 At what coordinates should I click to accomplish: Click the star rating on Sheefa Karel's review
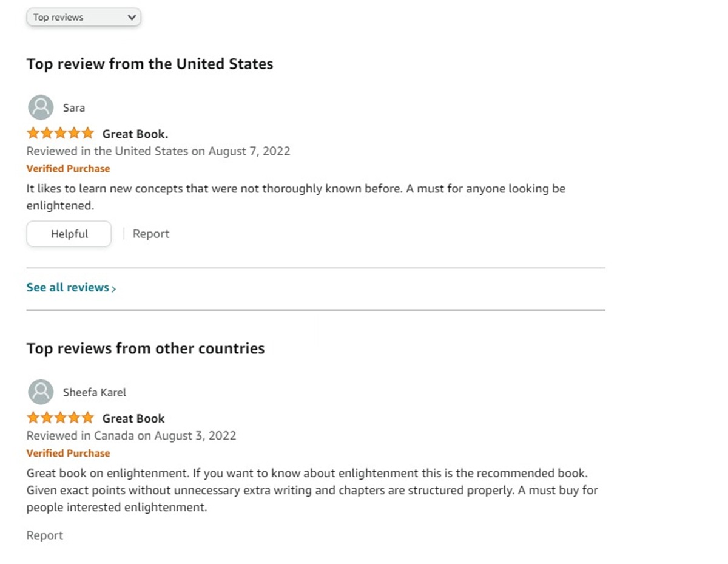[60, 418]
